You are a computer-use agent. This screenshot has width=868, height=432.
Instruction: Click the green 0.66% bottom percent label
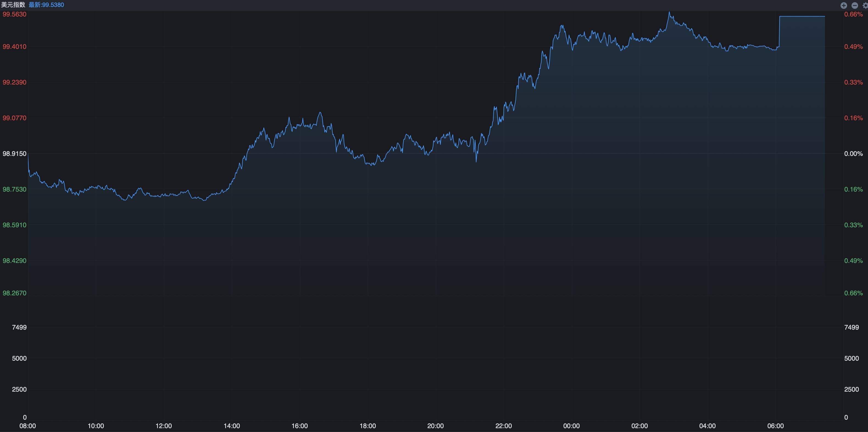pyautogui.click(x=853, y=293)
